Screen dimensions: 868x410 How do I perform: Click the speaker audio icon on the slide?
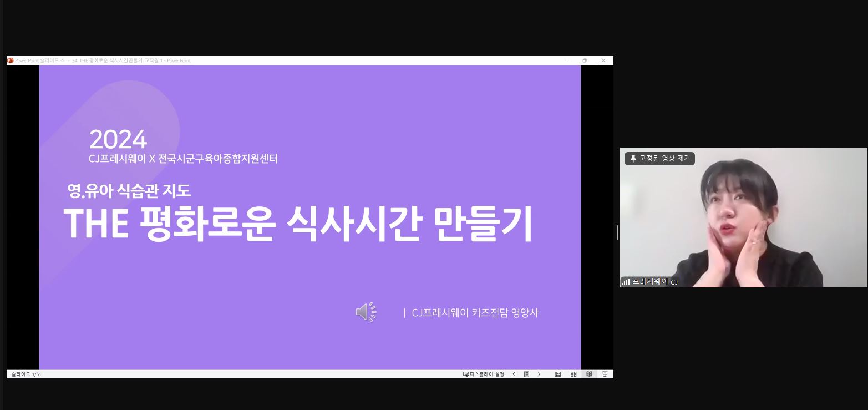tap(366, 312)
